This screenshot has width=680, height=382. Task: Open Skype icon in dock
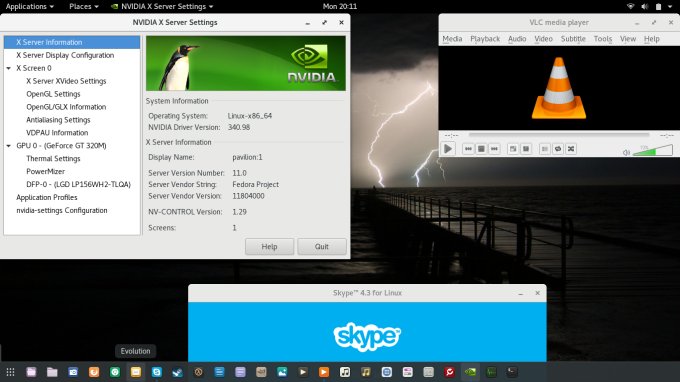click(157, 372)
